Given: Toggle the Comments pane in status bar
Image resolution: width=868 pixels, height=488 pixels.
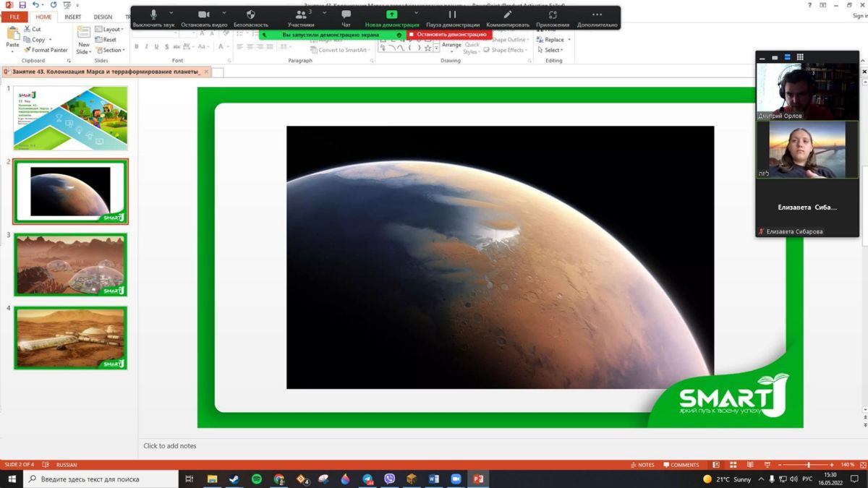Looking at the screenshot, I should click(x=680, y=465).
